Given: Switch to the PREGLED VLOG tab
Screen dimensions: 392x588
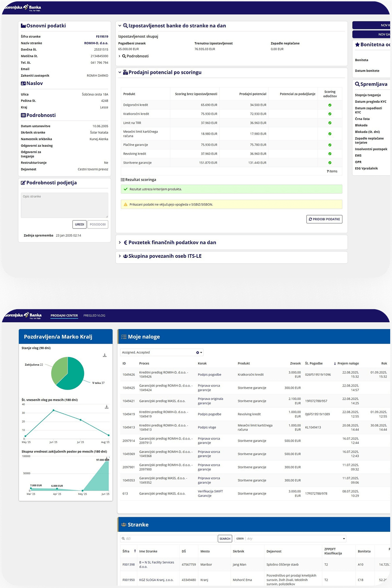Looking at the screenshot, I should pyautogui.click(x=94, y=316).
